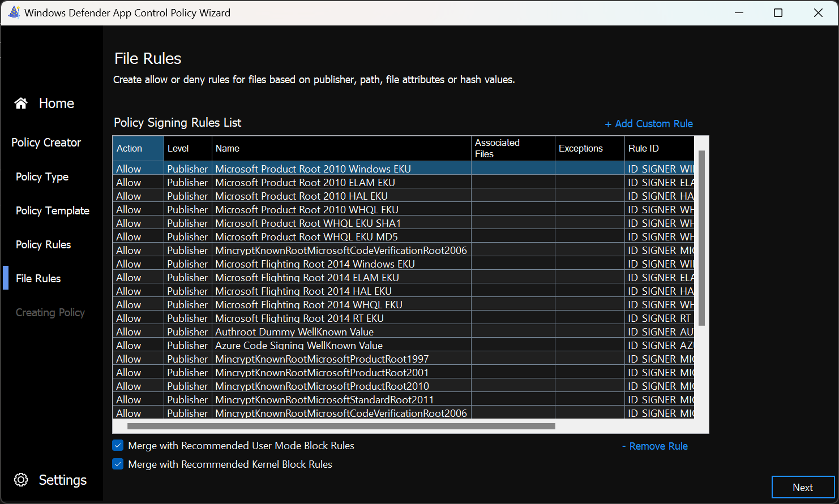Maximize the Policy Wizard window

click(x=778, y=12)
